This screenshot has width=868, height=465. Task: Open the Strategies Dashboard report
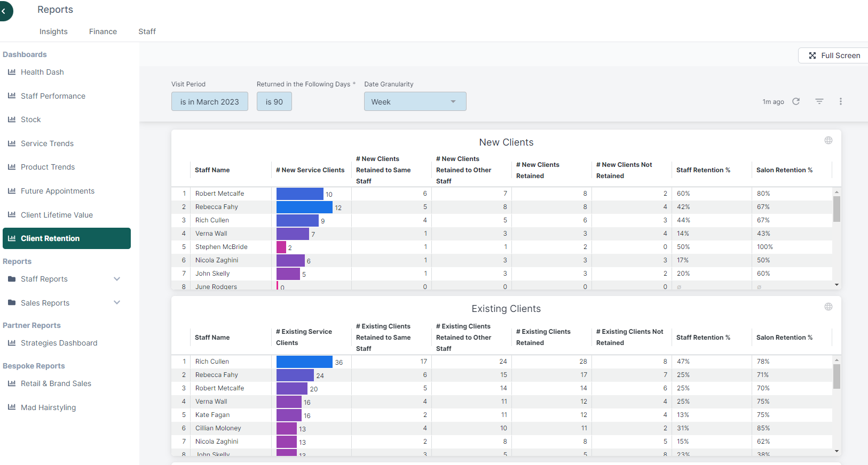[59, 343]
